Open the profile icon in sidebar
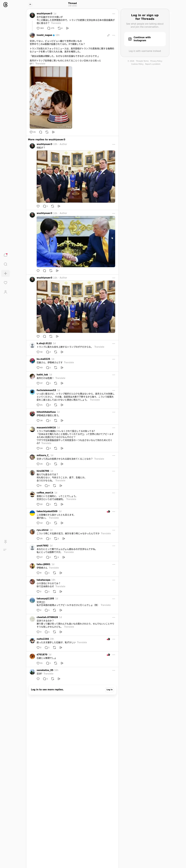Screen dimensions: 186x868 point(5,292)
